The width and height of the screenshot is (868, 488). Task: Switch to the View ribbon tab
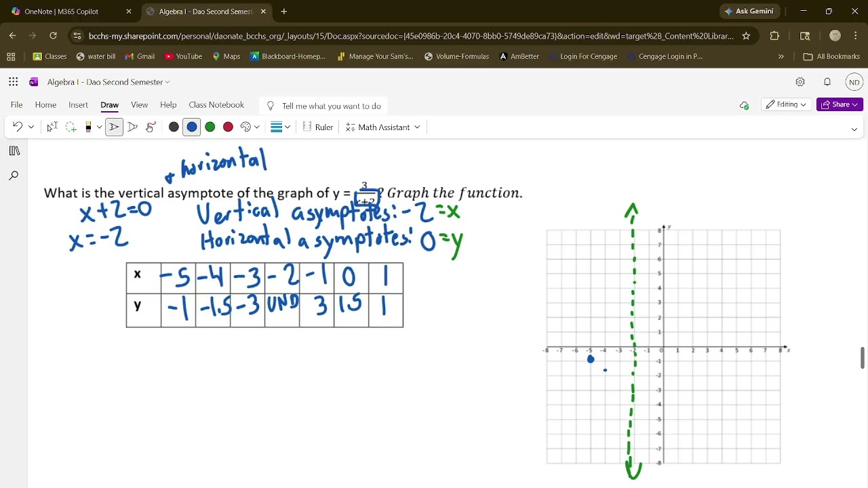point(139,105)
